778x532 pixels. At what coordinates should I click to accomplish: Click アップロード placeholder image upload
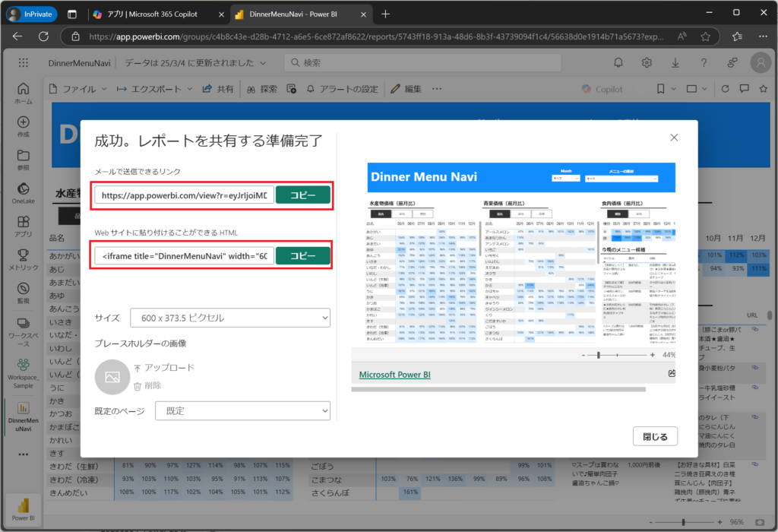click(x=164, y=368)
